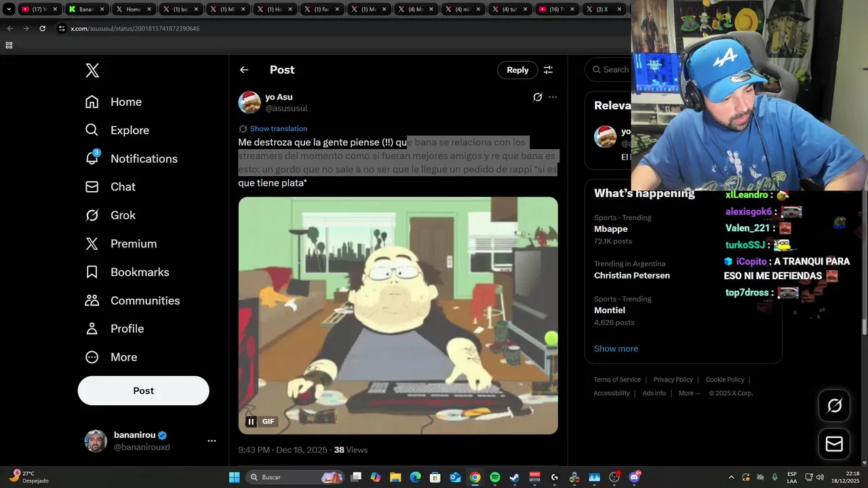Open the Privacy Policy link

(673, 380)
